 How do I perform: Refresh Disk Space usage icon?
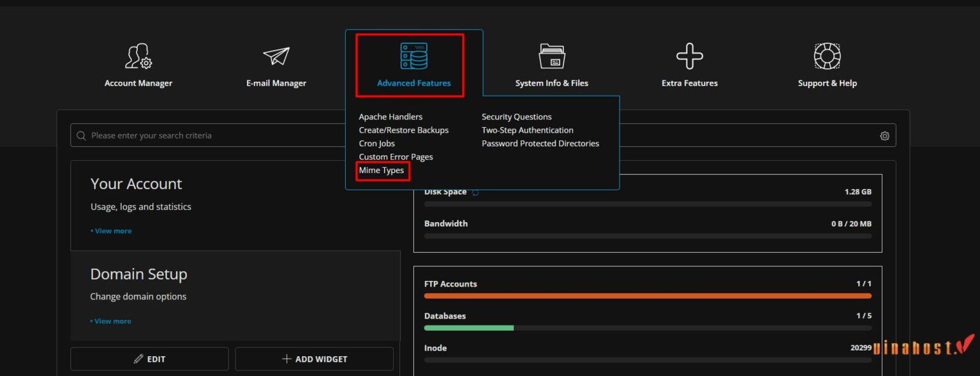pos(475,192)
